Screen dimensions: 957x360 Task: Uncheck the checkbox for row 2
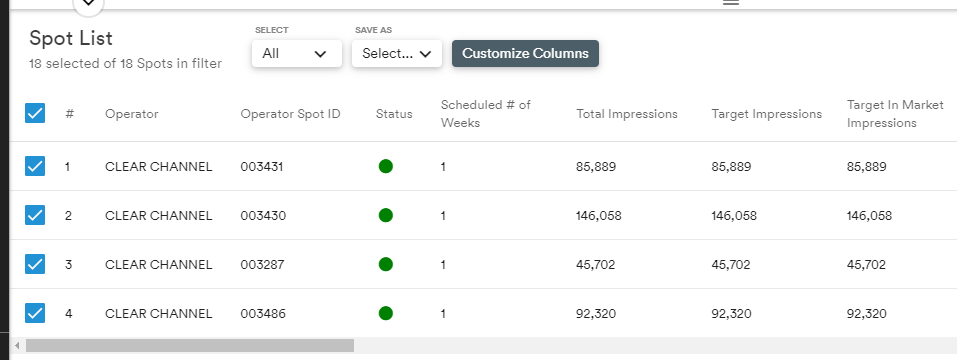coord(35,215)
